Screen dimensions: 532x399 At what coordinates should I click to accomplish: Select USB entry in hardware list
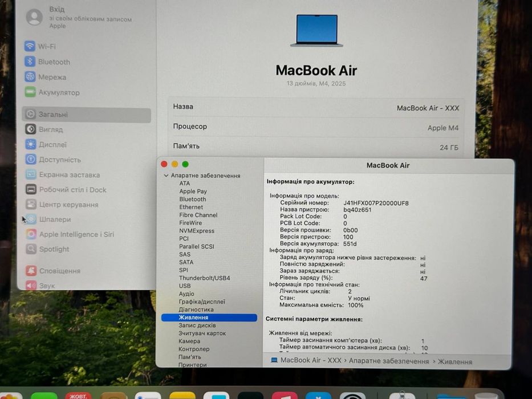[x=185, y=286]
